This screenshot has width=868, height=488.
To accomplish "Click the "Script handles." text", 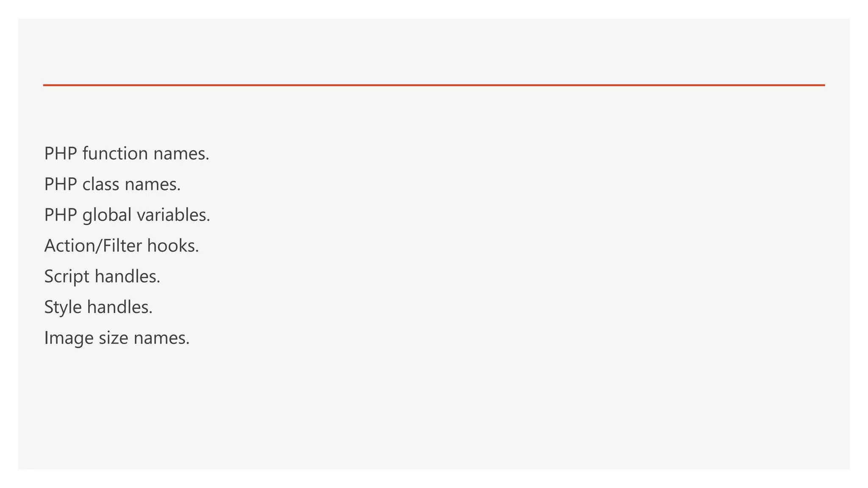I will click(102, 276).
